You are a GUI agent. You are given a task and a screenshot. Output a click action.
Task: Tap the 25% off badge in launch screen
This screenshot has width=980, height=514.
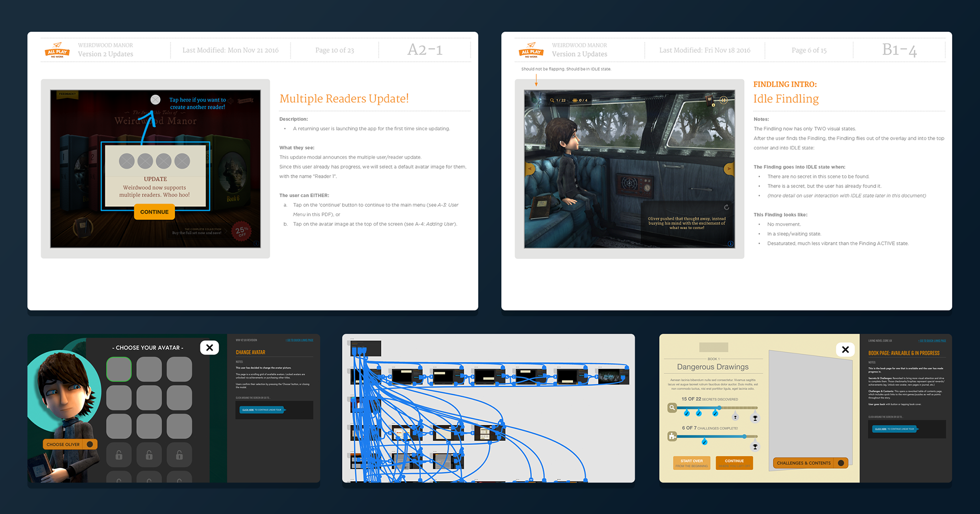[242, 231]
